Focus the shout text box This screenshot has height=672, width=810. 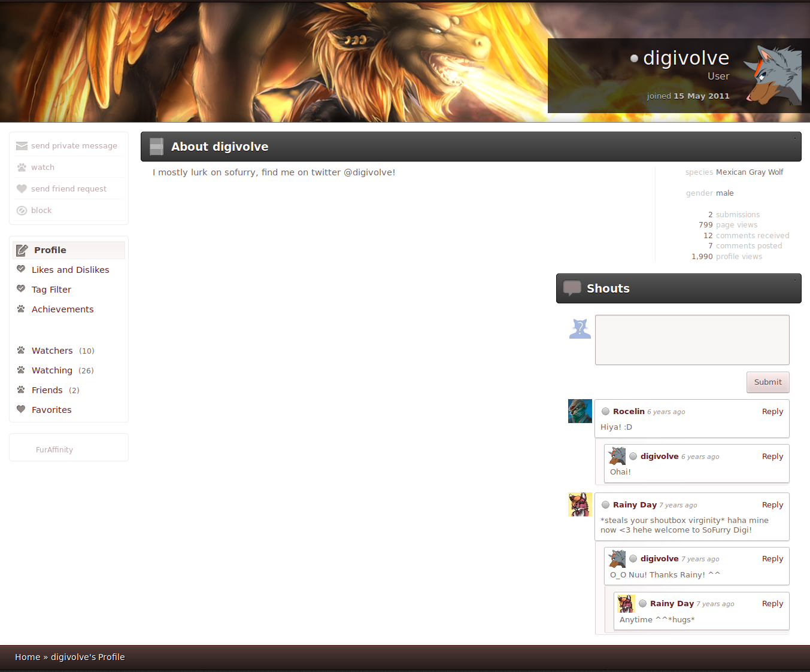click(x=692, y=340)
